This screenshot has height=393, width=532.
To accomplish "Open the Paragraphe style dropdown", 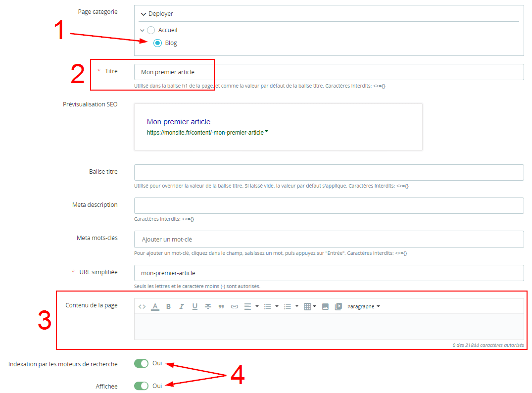I will pos(364,307).
